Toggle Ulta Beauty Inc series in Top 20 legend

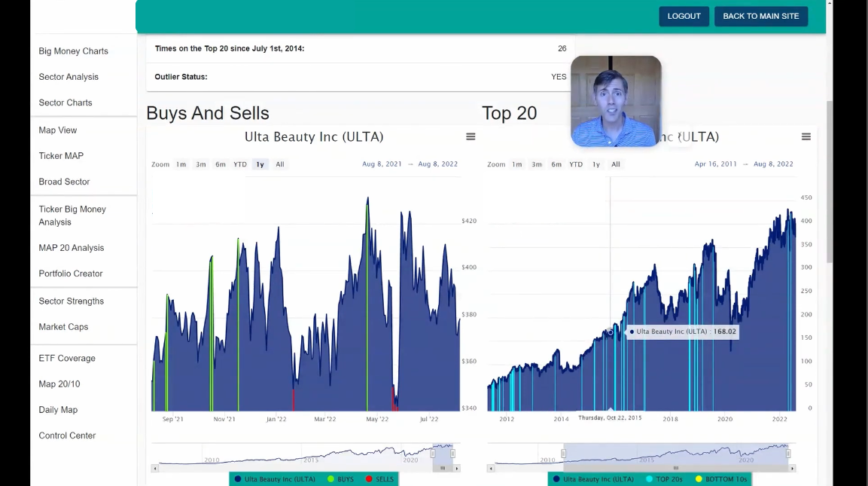[x=593, y=478]
